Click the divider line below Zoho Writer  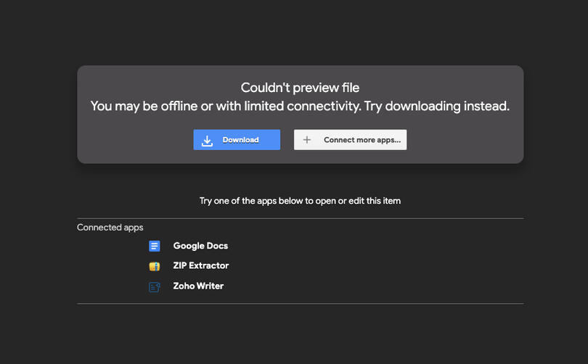tap(300, 304)
